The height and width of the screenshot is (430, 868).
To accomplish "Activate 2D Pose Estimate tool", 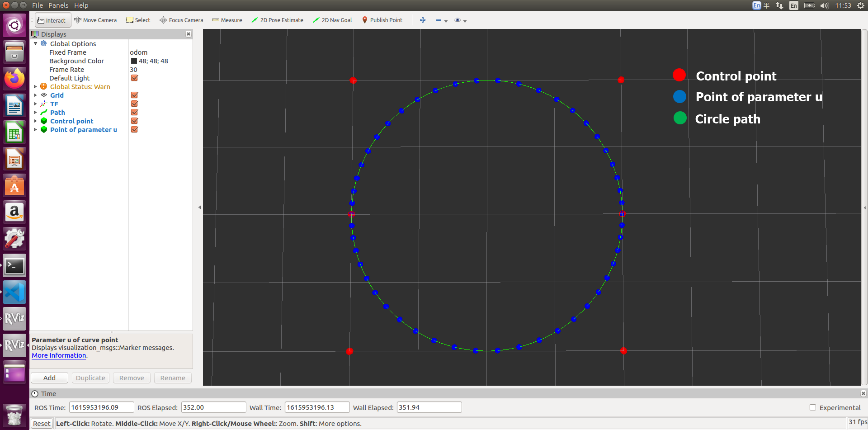I will point(277,20).
